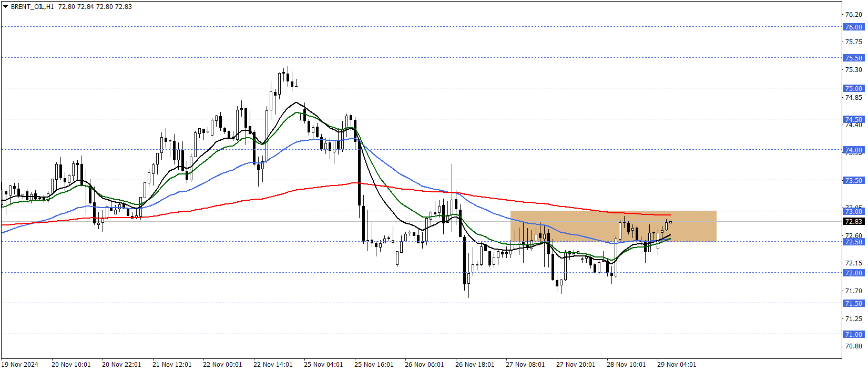Click the 73.50 level label
Screen dimensions: 868x371
(853, 180)
